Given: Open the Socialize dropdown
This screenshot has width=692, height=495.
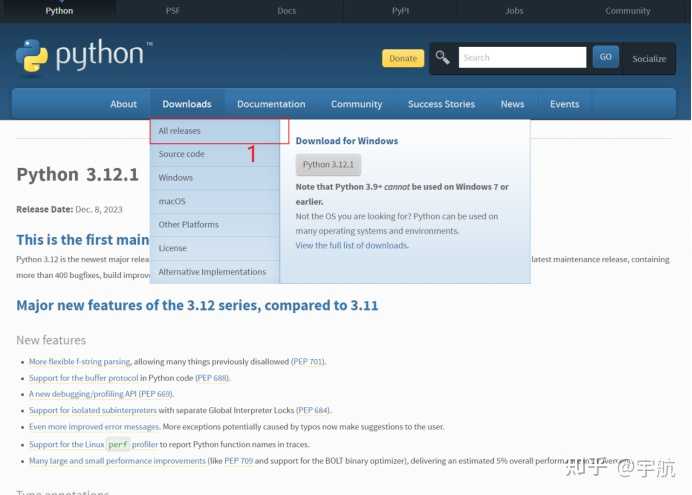Looking at the screenshot, I should pyautogui.click(x=649, y=59).
